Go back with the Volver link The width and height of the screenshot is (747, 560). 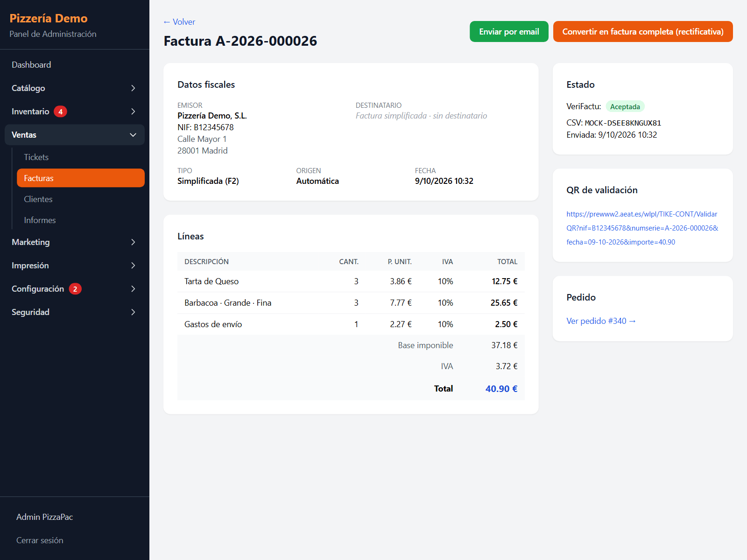179,22
